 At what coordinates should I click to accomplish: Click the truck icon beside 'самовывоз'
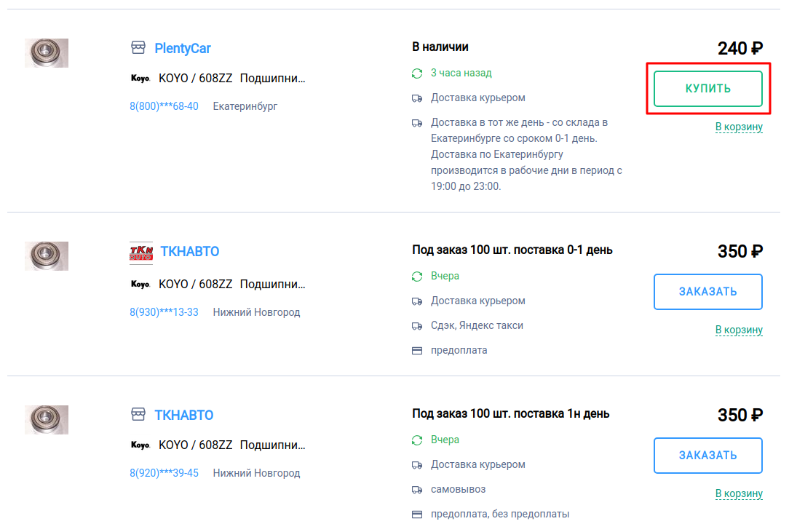pyautogui.click(x=417, y=490)
